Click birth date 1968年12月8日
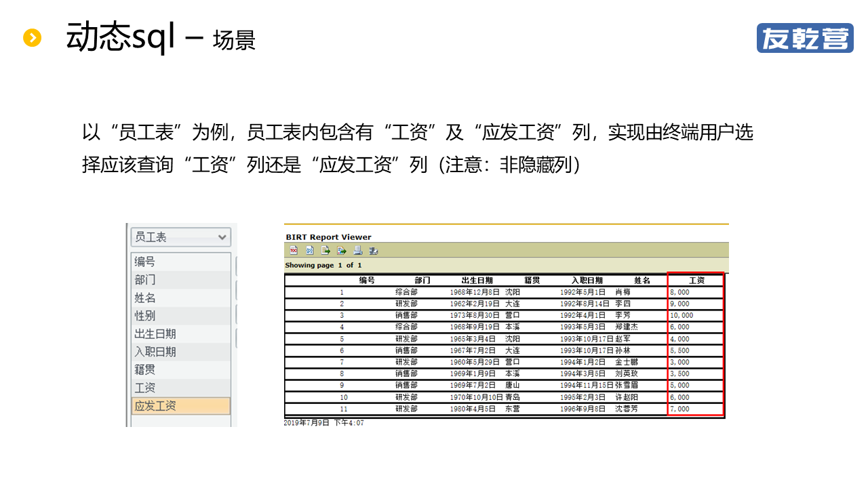Image resolution: width=868 pixels, height=488 pixels. pyautogui.click(x=475, y=292)
